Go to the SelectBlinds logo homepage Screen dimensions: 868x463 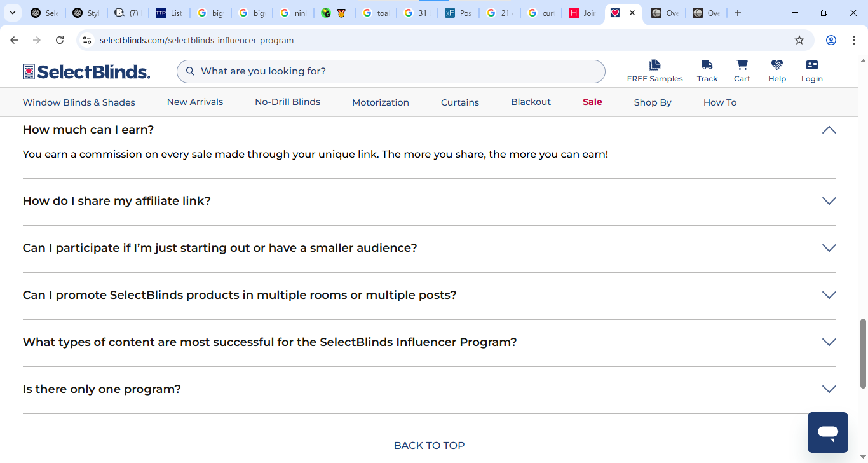pyautogui.click(x=86, y=71)
